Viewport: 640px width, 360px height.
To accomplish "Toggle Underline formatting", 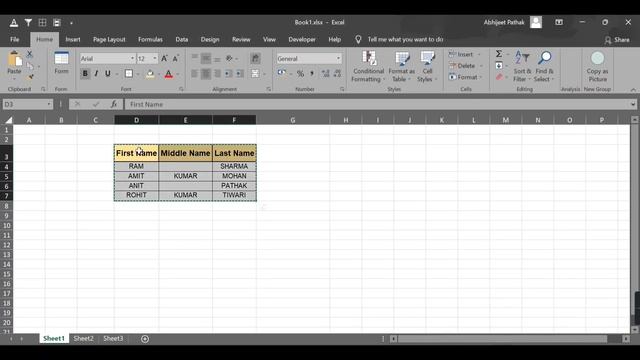I will [x=108, y=74].
